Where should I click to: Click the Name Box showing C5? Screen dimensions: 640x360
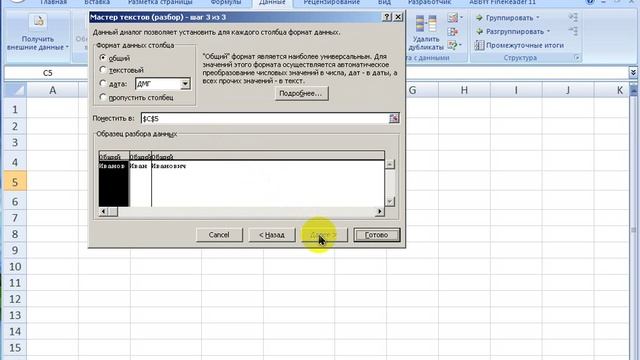click(x=48, y=73)
